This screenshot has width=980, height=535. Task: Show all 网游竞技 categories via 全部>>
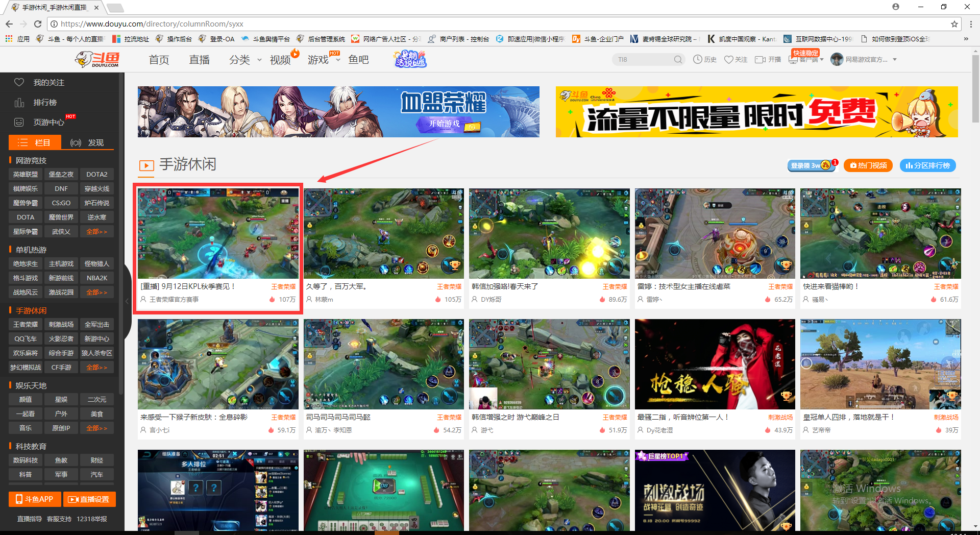(96, 232)
